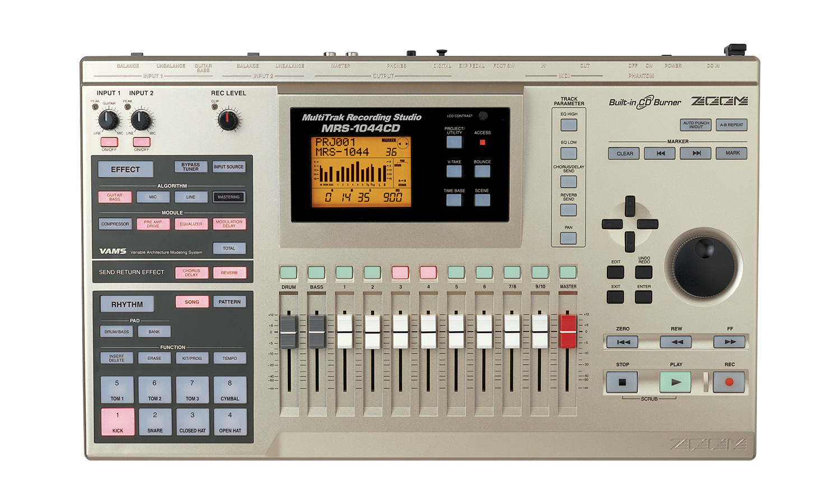This screenshot has width=840, height=504.
Task: Select the CHORUS/DELAY SEND track parameter
Action: click(568, 181)
